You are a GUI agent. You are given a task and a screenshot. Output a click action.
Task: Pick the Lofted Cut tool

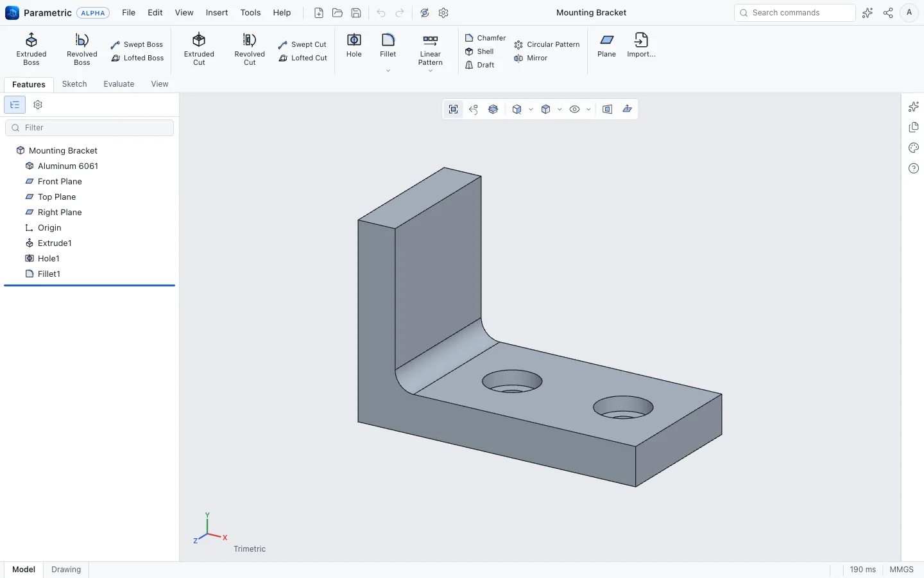coord(303,58)
